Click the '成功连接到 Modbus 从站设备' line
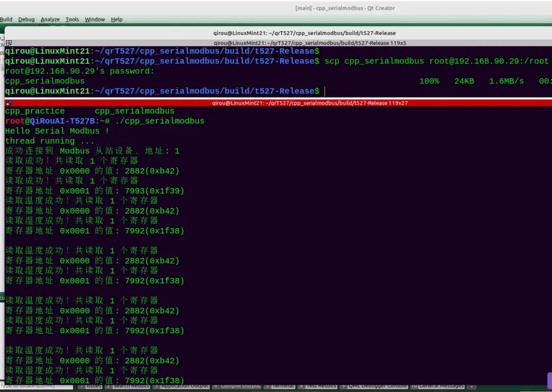The image size is (552, 392). 92,151
